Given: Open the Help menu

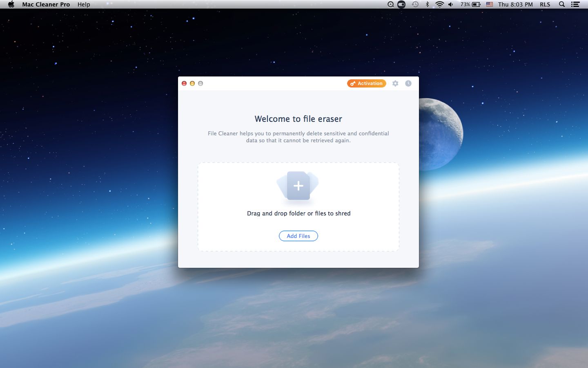Looking at the screenshot, I should click(84, 4).
